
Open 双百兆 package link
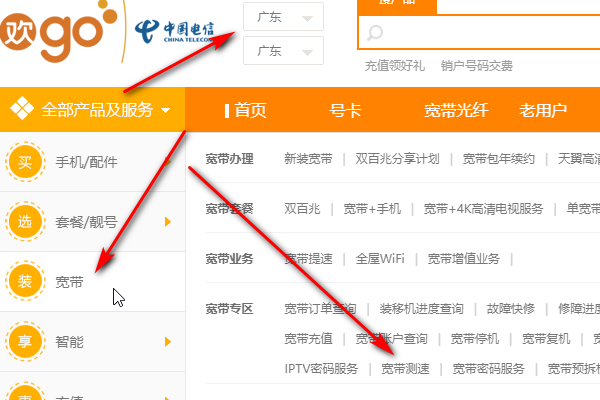coord(302,209)
